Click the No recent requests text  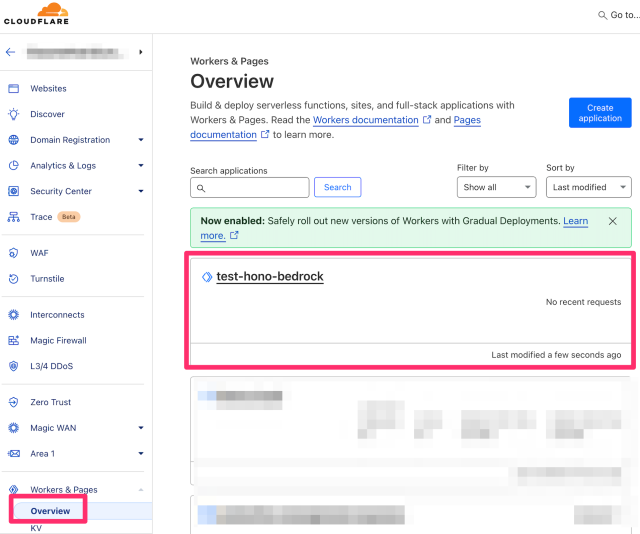(583, 302)
